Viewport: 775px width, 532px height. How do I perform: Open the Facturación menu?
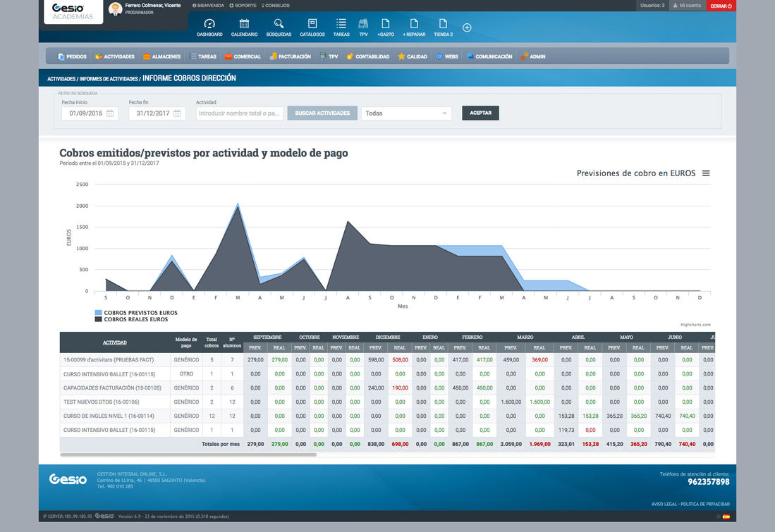[290, 57]
